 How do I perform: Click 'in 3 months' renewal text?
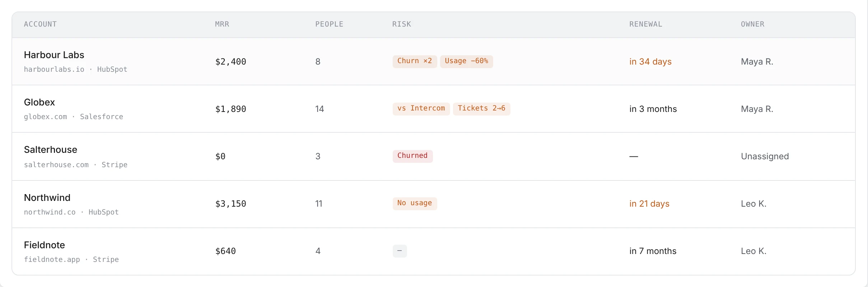(653, 109)
